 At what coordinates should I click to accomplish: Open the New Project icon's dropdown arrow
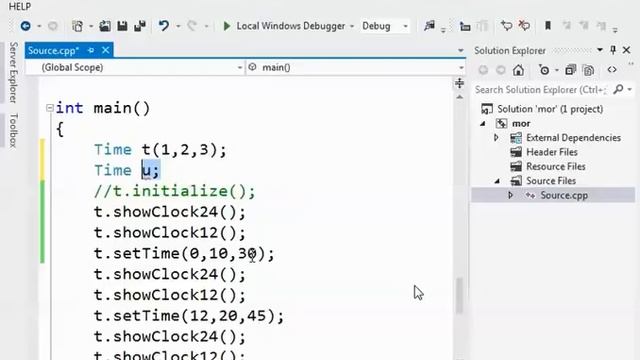[91, 27]
